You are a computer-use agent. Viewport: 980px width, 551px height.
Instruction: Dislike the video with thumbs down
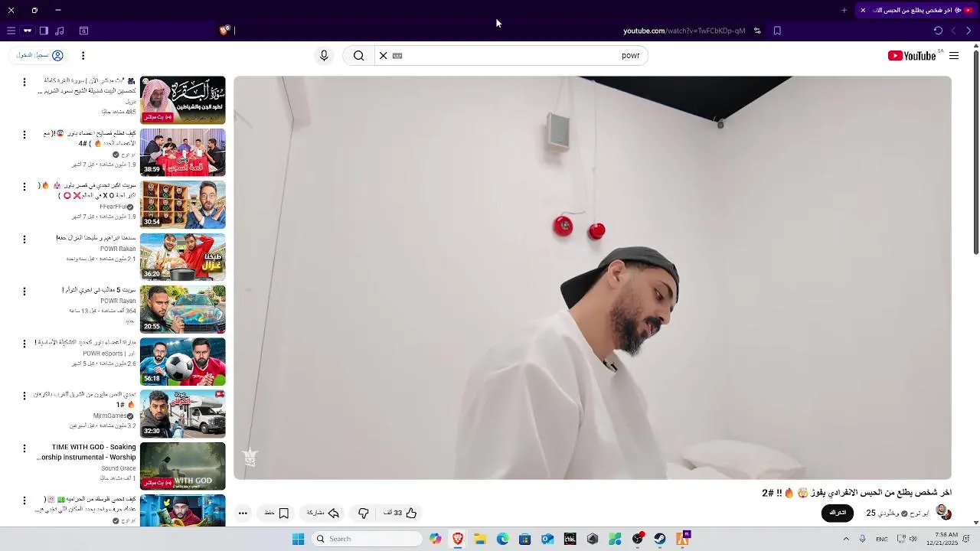tap(364, 513)
